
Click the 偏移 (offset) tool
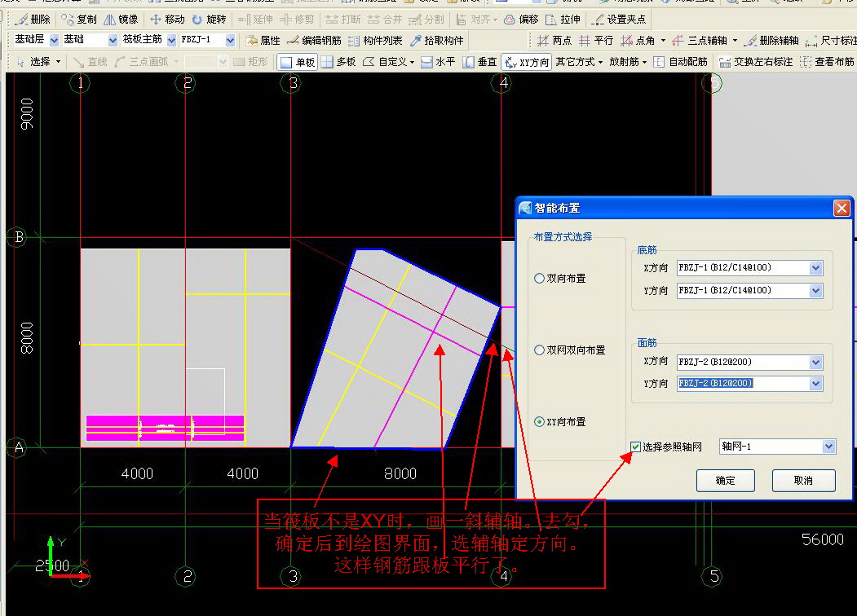(x=521, y=20)
